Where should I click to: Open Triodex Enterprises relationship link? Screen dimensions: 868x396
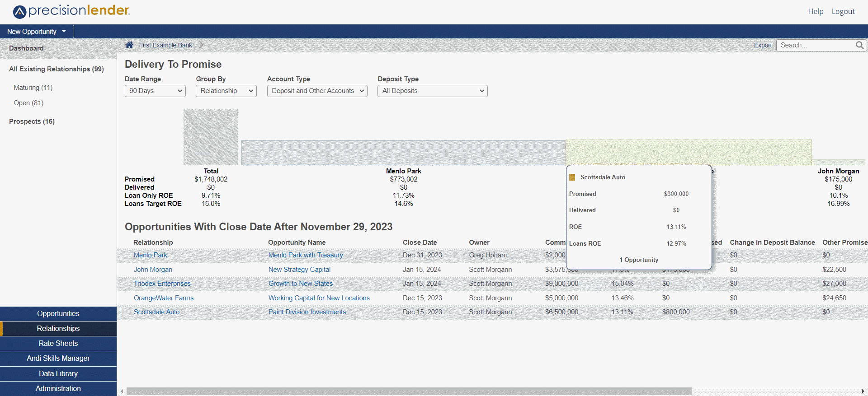point(162,284)
